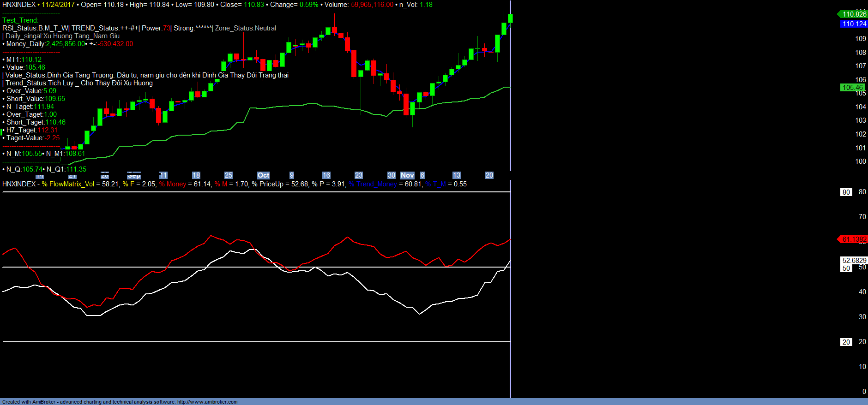This screenshot has width=868, height=405.
Task: Click the green 110.826 price tag
Action: click(854, 14)
